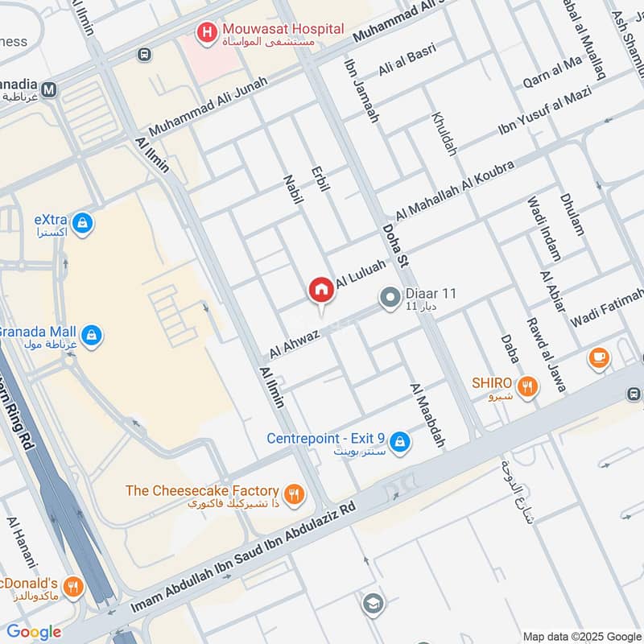Select the bus stop icon near Mouwasat Hospital
Image resolution: width=644 pixels, height=644 pixels.
(144, 54)
